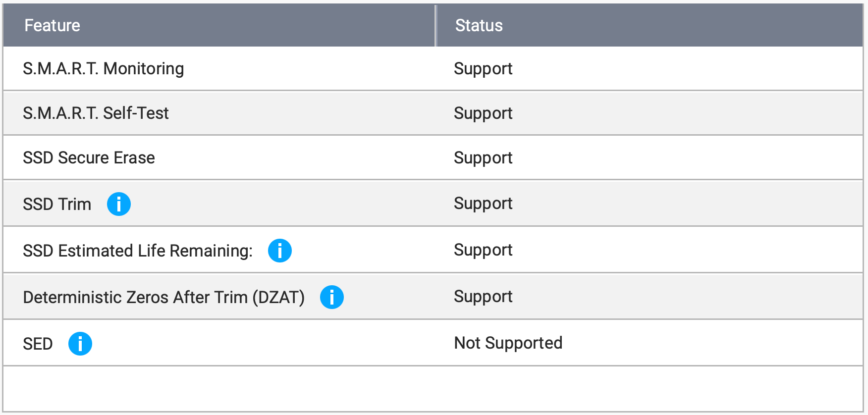Open SSD Estimated Life Remaining info icon

tap(280, 251)
